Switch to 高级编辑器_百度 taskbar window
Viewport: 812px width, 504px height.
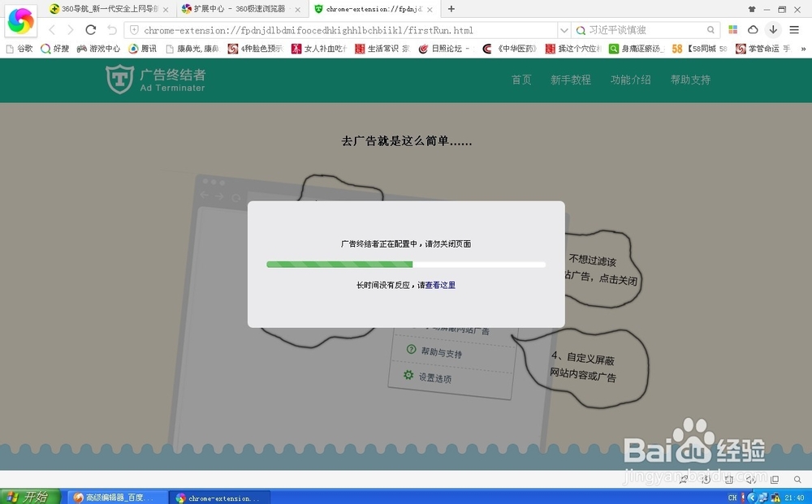point(117,498)
